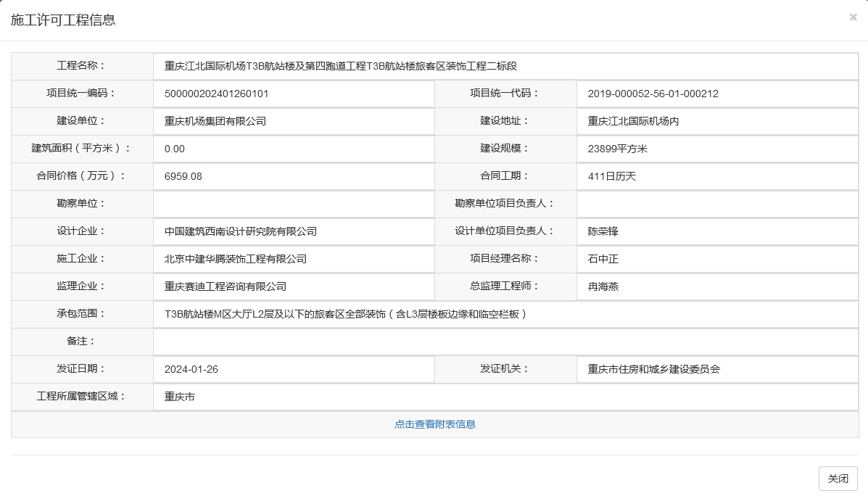The width and height of the screenshot is (868, 496).
Task: Click issue date 2024-01-26
Action: (191, 369)
